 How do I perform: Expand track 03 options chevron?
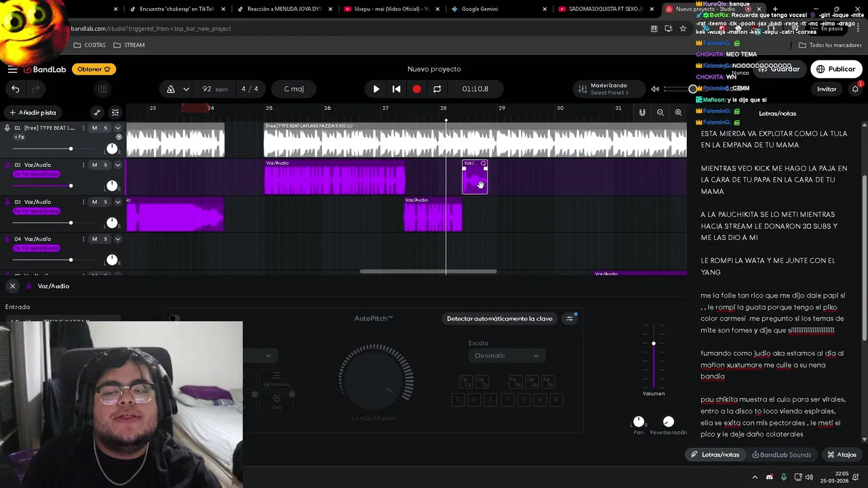click(x=118, y=202)
